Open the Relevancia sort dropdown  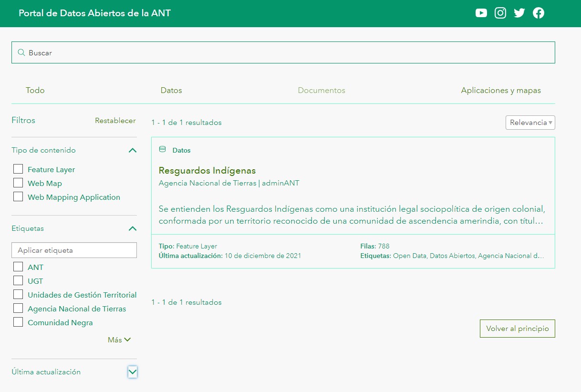(530, 123)
